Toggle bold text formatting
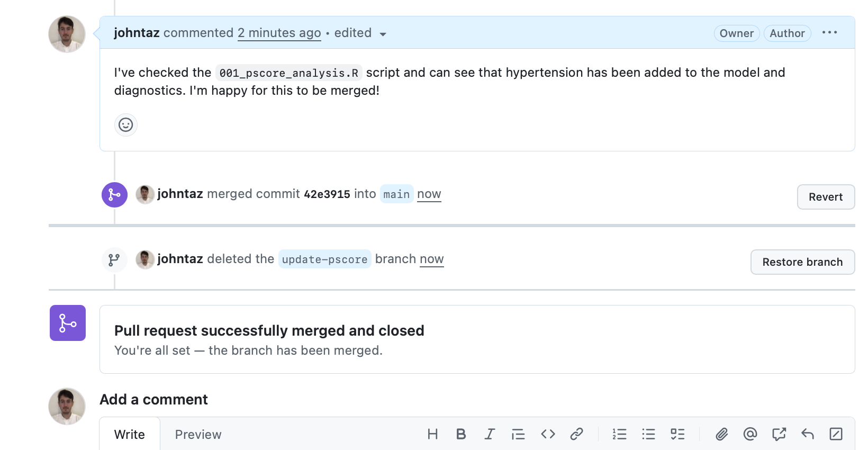 [461, 434]
